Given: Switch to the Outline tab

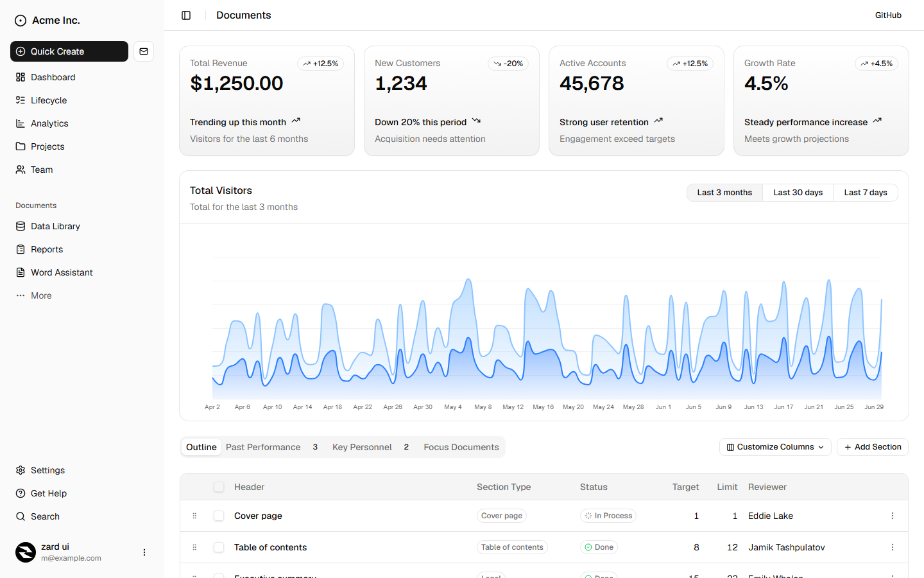Looking at the screenshot, I should tap(201, 447).
